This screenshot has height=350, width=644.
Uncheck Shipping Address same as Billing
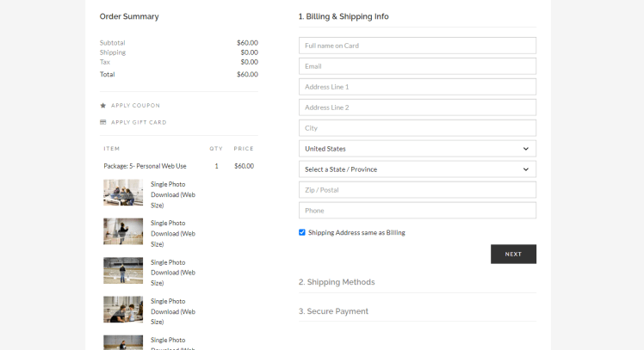302,232
